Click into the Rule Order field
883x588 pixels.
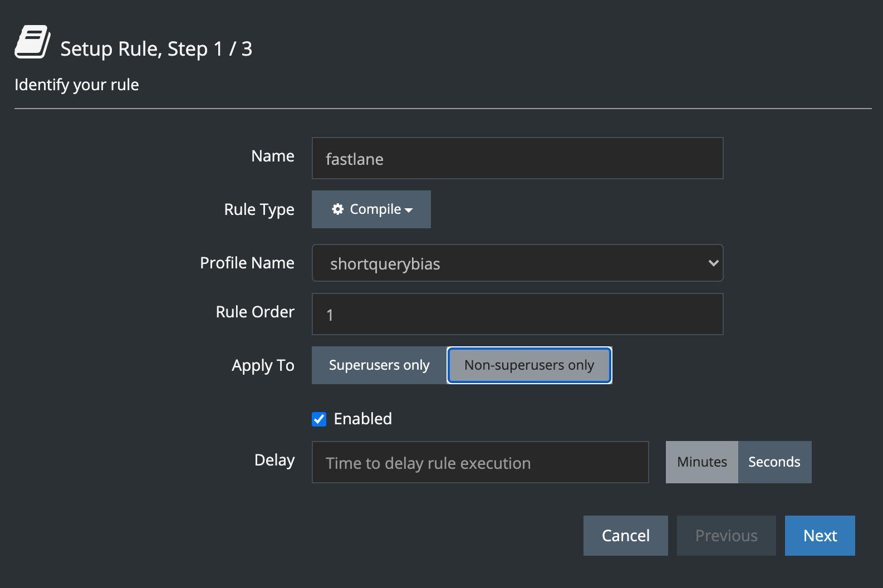pyautogui.click(x=517, y=315)
